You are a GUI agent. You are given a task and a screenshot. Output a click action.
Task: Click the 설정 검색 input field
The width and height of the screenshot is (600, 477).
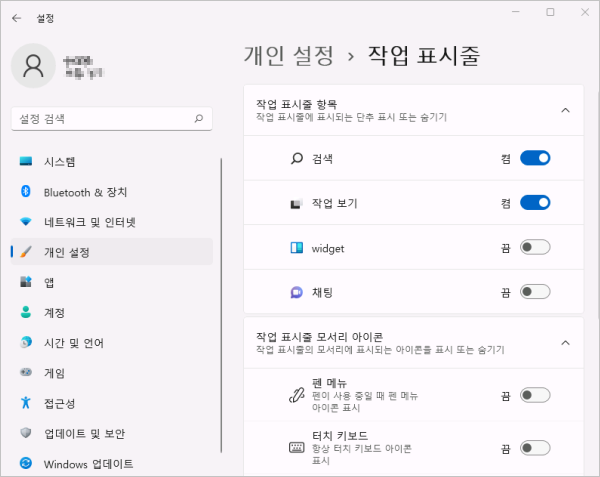112,119
